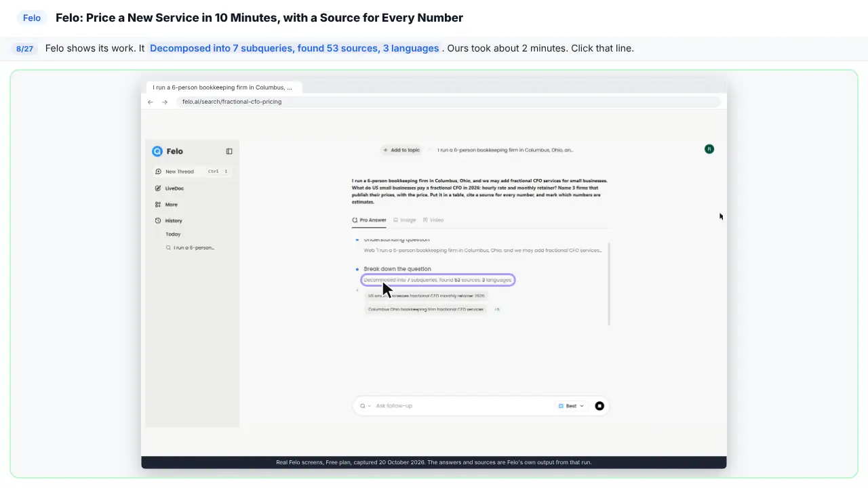Image resolution: width=868 pixels, height=488 pixels.
Task: Switch to the Image tab
Action: click(x=405, y=220)
